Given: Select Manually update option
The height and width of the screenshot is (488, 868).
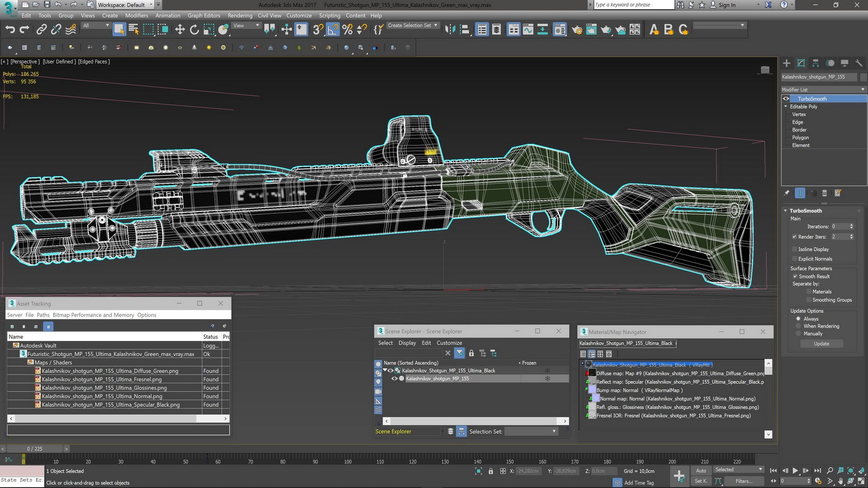Looking at the screenshot, I should pos(798,334).
